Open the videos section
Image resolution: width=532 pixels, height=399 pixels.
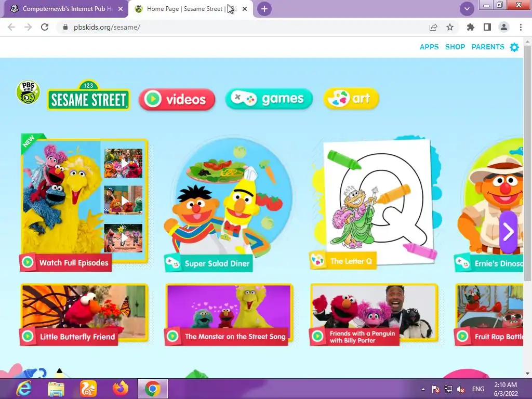[177, 99]
